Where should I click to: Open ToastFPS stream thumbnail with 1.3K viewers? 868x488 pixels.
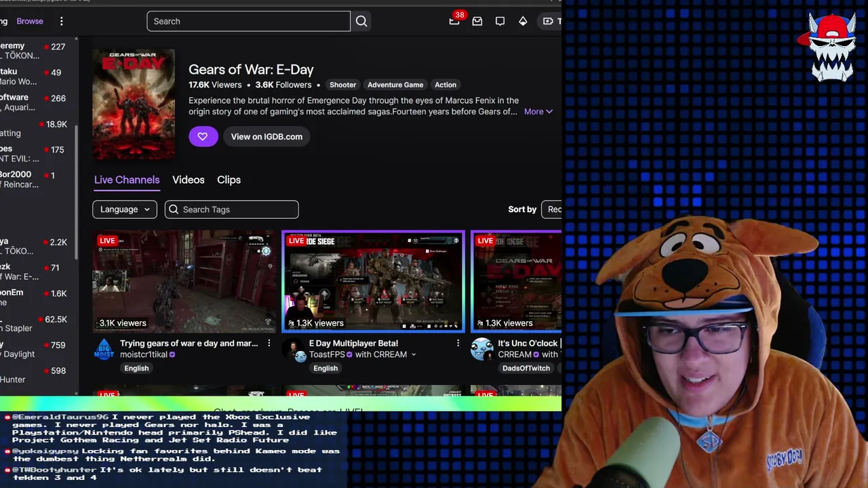[373, 281]
